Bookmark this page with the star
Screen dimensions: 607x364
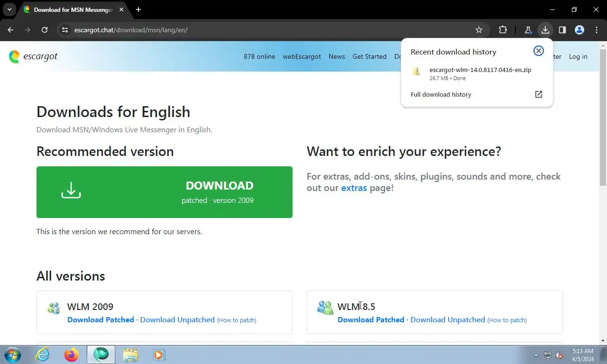(x=479, y=30)
